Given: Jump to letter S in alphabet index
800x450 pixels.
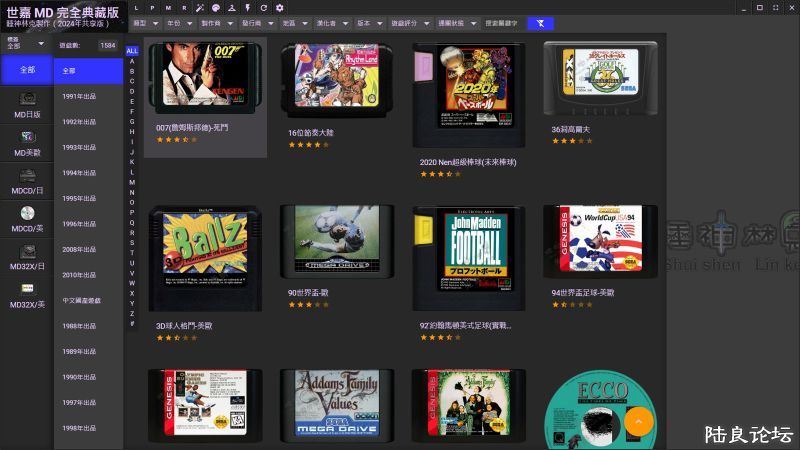Looking at the screenshot, I should coord(132,243).
